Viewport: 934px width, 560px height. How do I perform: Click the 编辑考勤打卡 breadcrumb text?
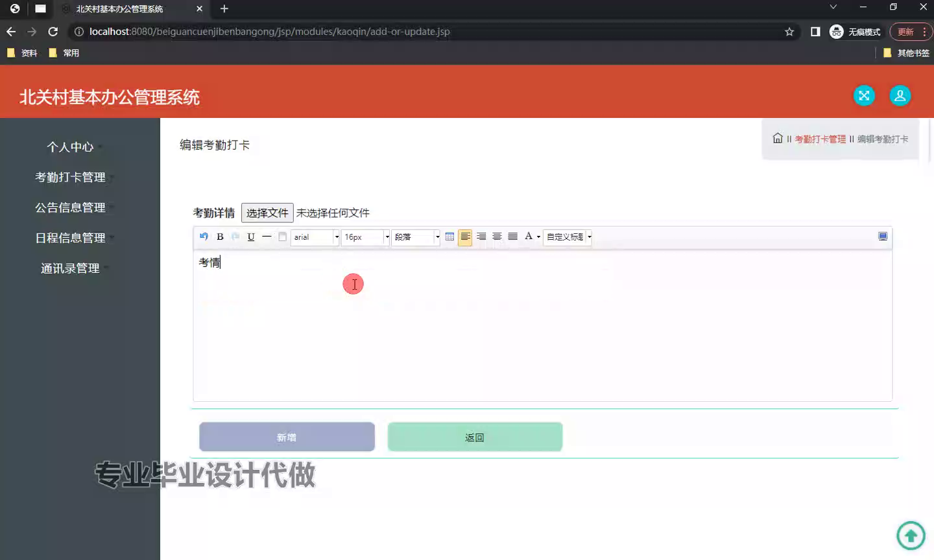[883, 139]
